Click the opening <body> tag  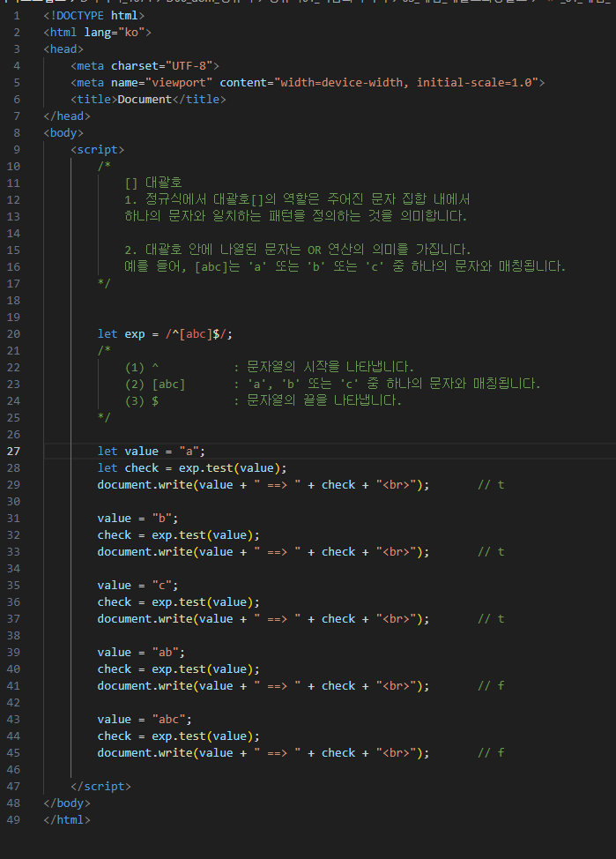63,133
